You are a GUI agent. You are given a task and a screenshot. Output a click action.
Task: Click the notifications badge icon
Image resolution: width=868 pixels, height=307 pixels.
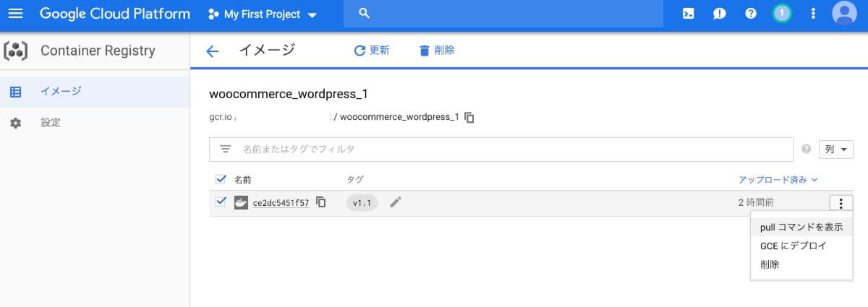781,14
